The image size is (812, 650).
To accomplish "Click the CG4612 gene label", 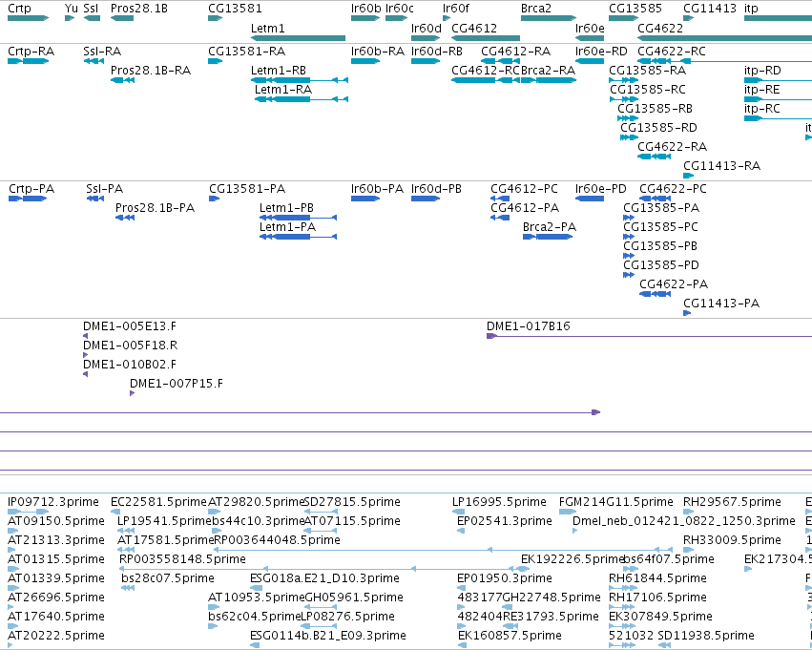I will point(474,28).
